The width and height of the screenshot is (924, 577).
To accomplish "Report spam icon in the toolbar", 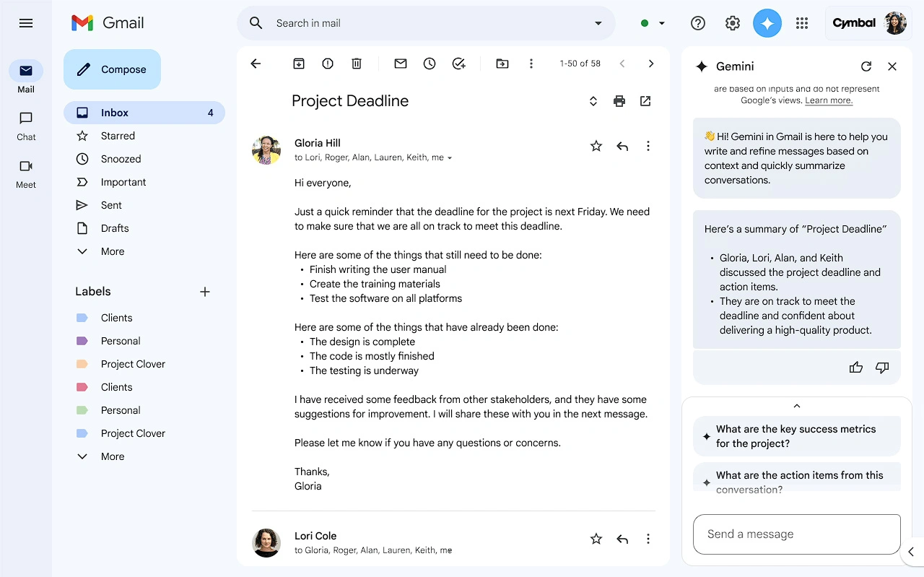I will 328,64.
